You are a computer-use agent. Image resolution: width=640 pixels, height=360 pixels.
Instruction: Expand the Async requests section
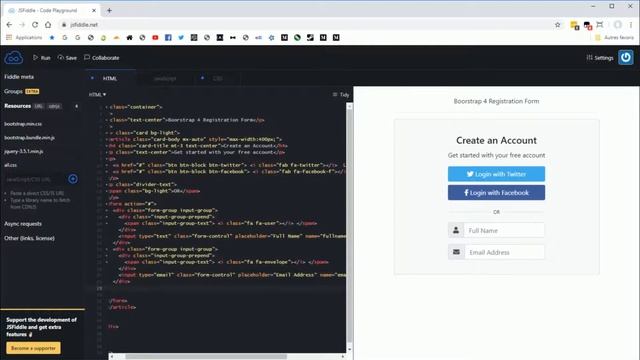click(x=23, y=224)
